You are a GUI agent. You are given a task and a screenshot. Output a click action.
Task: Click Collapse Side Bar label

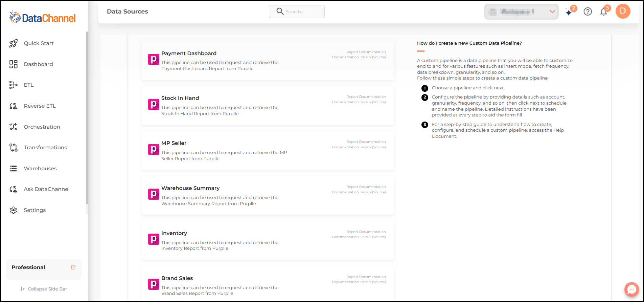[x=47, y=289]
